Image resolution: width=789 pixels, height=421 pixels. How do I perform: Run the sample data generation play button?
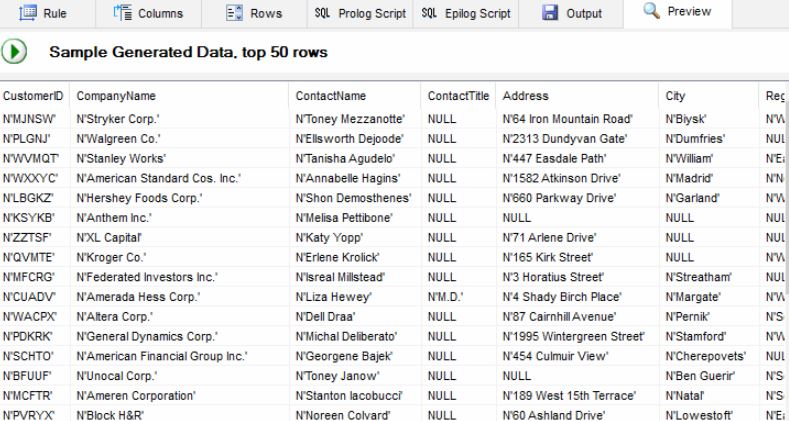14,51
